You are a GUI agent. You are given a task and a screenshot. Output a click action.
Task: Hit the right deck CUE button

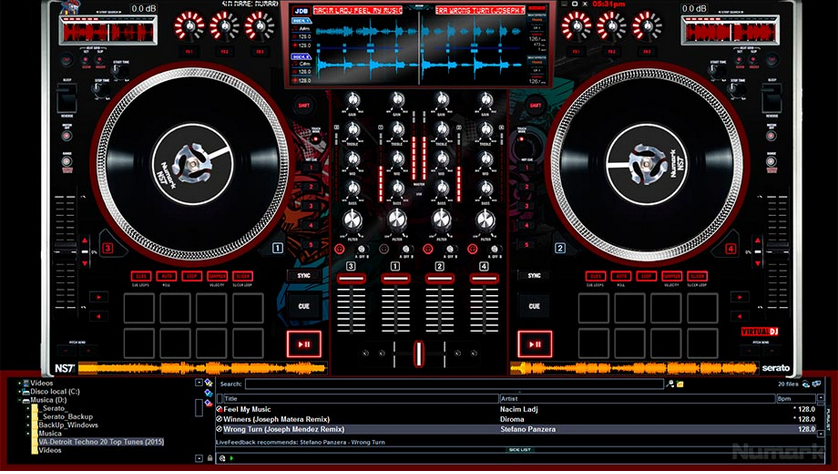[x=534, y=306]
